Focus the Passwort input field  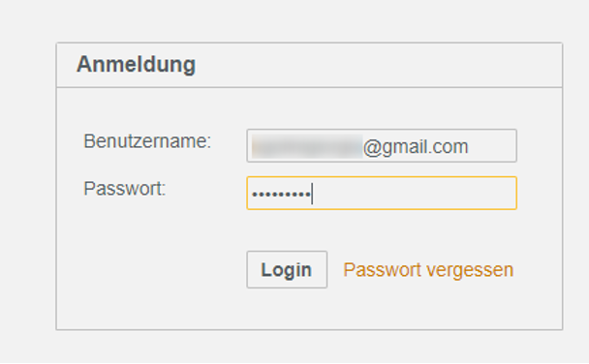(382, 193)
